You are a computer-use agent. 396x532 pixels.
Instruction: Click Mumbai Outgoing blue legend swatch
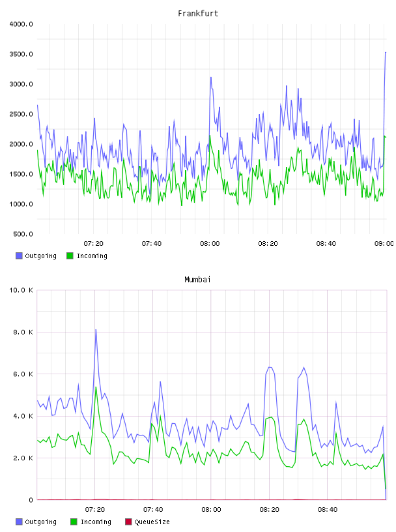[19, 522]
